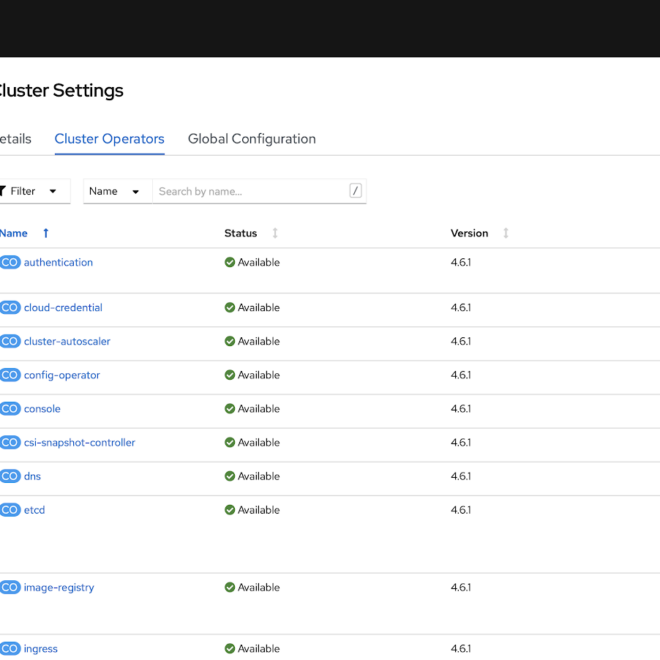Click the Status column sort arrows icon
The width and height of the screenshot is (660, 660).
275,233
